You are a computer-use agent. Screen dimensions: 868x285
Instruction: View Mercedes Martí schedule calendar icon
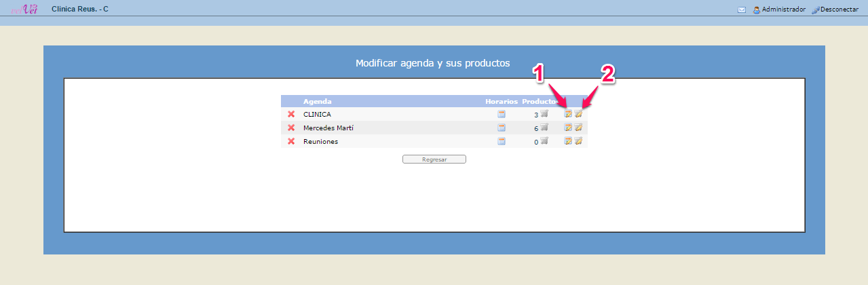[x=502, y=128]
